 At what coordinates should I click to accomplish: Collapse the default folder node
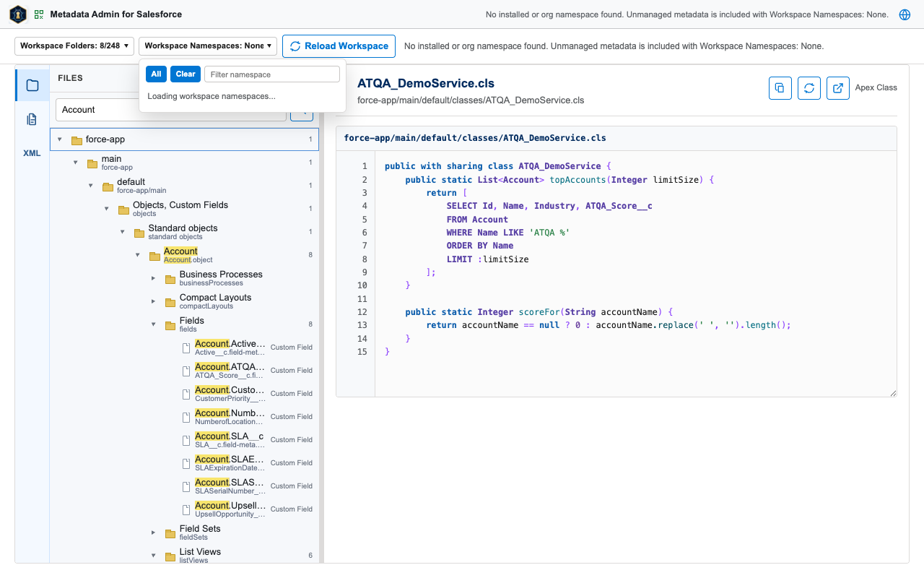point(91,186)
